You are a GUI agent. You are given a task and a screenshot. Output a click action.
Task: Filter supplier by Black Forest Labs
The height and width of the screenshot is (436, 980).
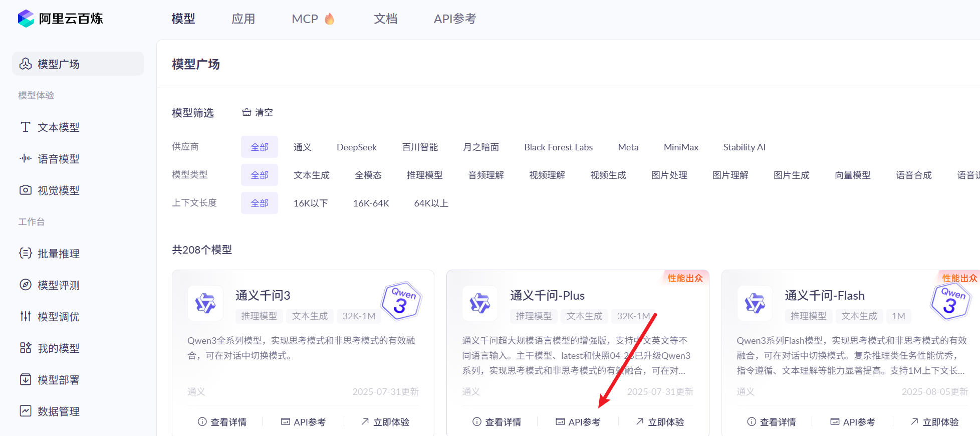coord(559,147)
